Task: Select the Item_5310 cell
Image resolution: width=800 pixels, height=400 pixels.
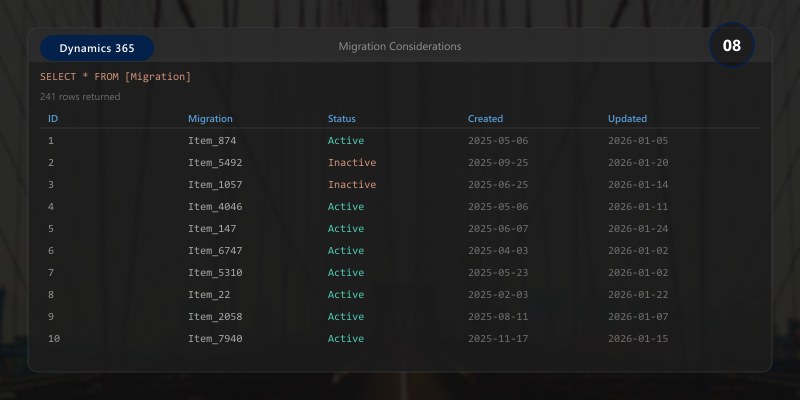Action: pos(215,272)
